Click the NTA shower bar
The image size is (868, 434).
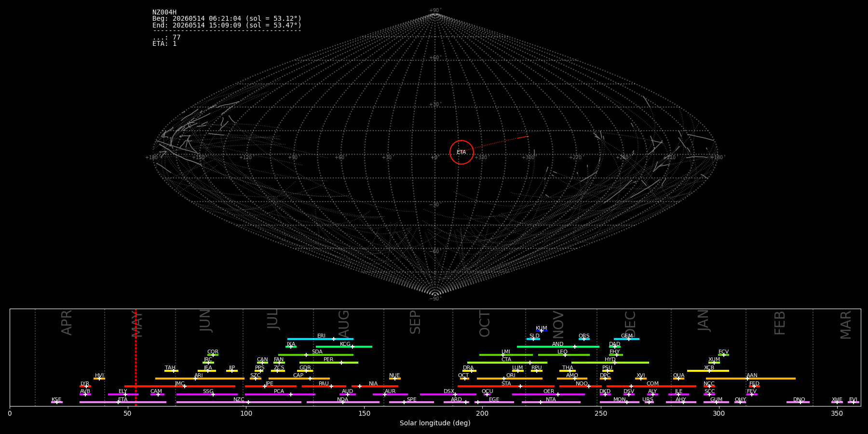(x=551, y=402)
